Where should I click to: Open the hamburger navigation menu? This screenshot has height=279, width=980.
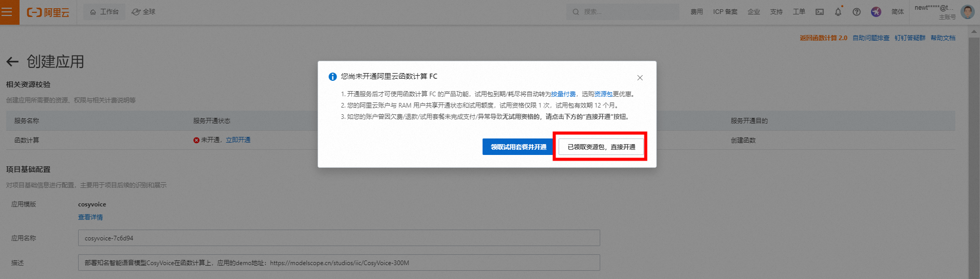click(8, 12)
